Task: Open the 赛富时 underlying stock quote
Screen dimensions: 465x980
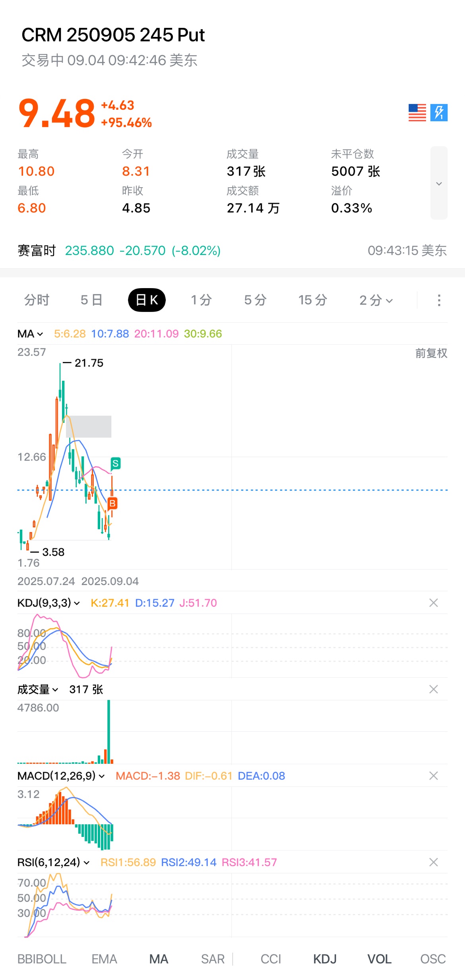Action: coord(119,251)
